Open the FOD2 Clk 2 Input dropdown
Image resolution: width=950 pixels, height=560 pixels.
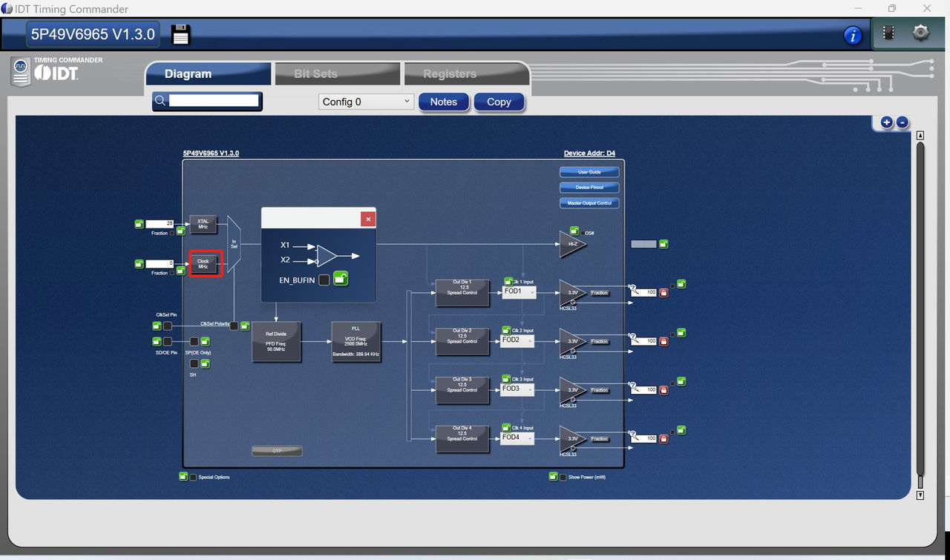pyautogui.click(x=517, y=340)
